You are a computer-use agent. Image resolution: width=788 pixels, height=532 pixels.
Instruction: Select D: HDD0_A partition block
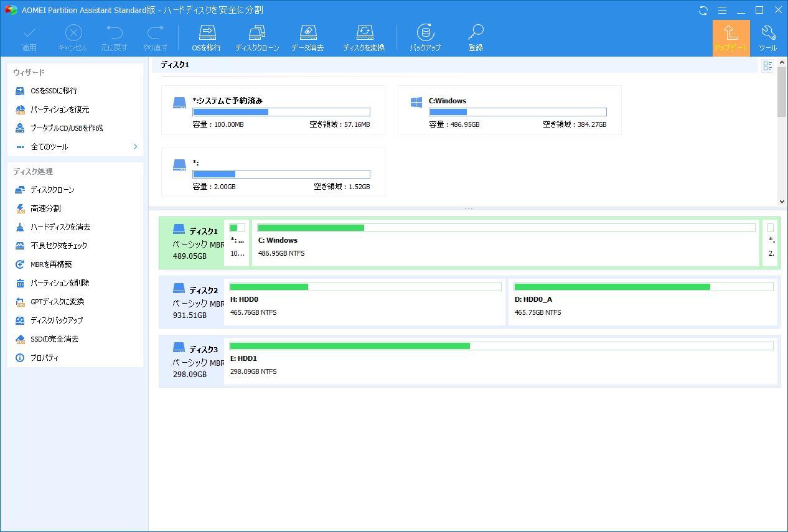(x=644, y=302)
